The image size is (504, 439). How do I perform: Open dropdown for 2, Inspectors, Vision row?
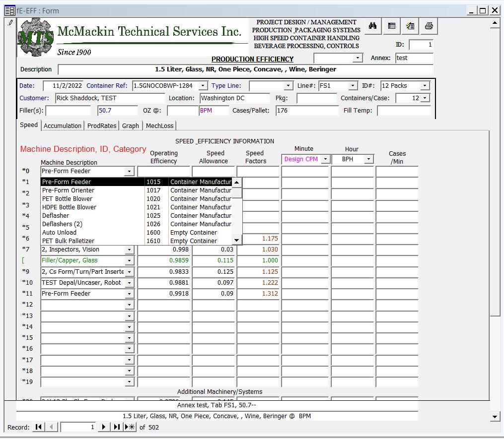coord(129,250)
